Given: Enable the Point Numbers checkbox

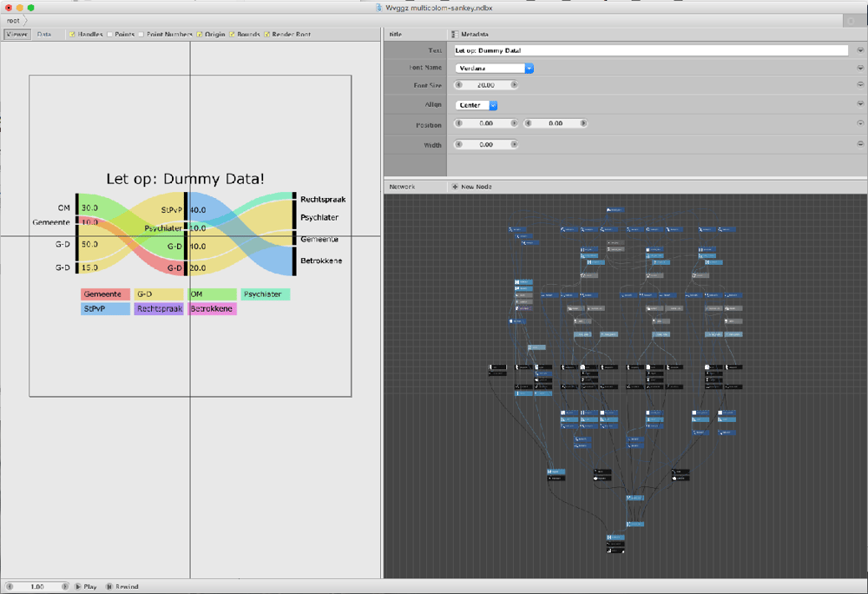Looking at the screenshot, I should coord(141,35).
